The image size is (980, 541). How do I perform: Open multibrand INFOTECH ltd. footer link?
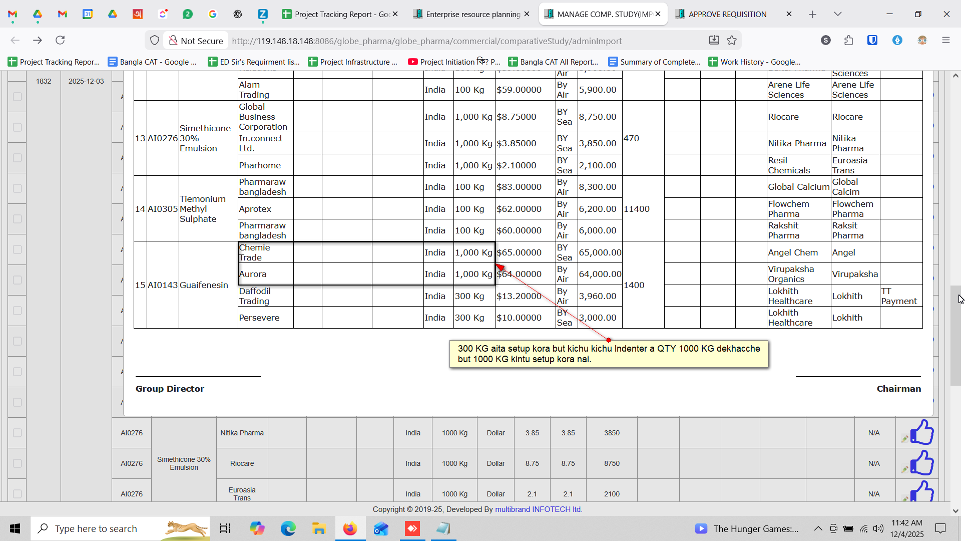click(x=538, y=509)
